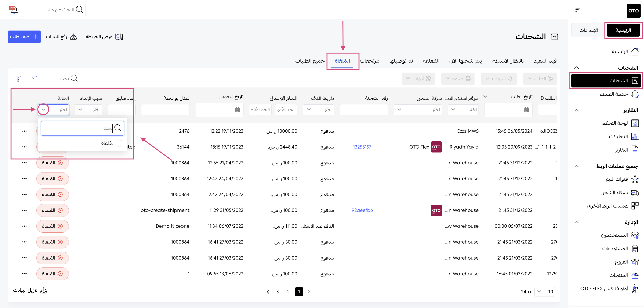Viewport: 644px width, 308px height.
Task: Check the الملغاة checkbox in dropdown
Action: [119, 143]
